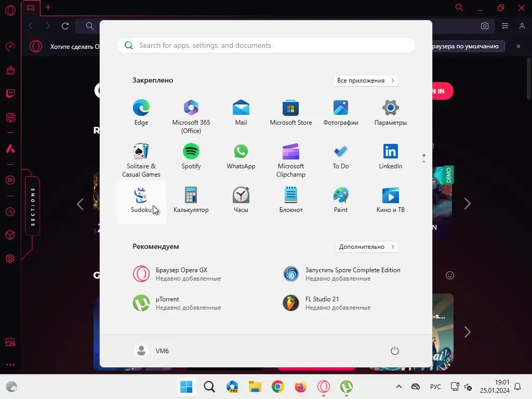The image size is (532, 399).
Task: Open recommended Браузер Opera GX
Action: pyautogui.click(x=177, y=274)
